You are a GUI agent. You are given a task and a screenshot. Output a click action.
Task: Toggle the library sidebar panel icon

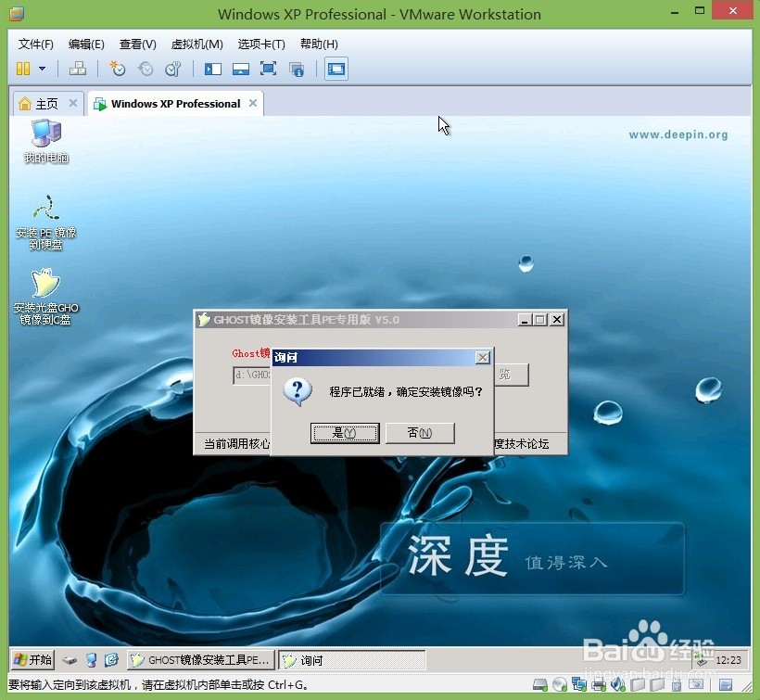click(213, 69)
